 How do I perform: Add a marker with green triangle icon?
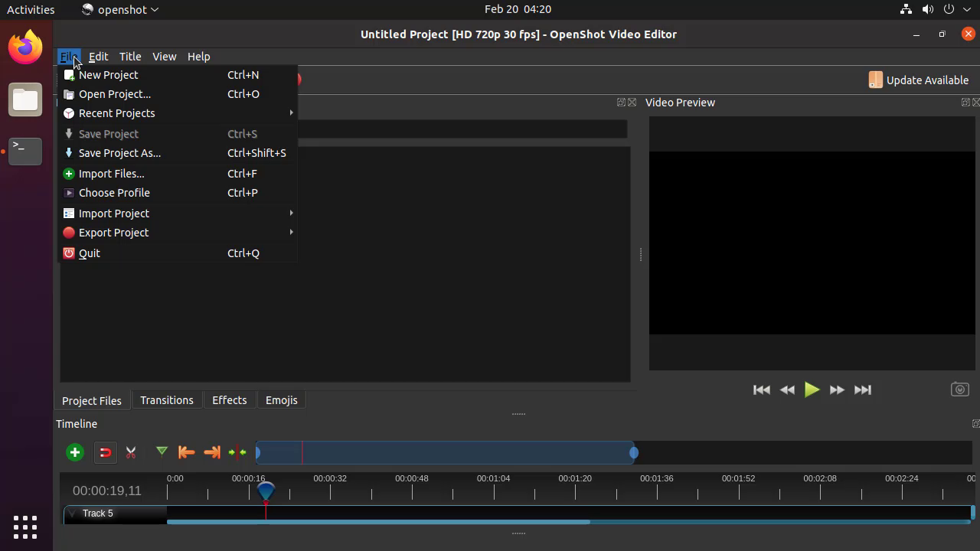[162, 452]
